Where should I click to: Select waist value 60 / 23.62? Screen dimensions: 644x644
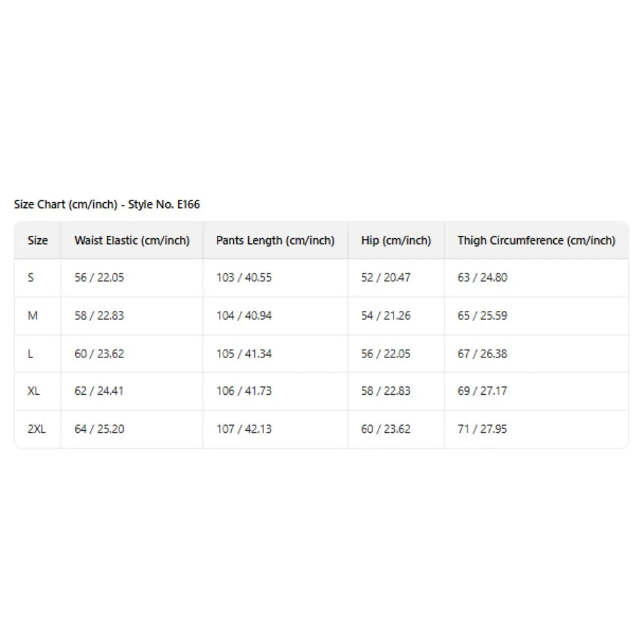pyautogui.click(x=99, y=354)
